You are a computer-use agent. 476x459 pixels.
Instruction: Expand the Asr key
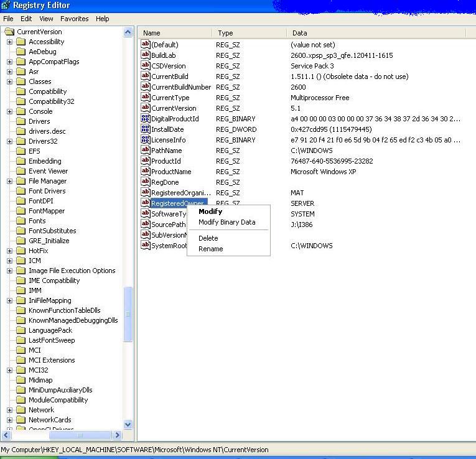pyautogui.click(x=10, y=72)
